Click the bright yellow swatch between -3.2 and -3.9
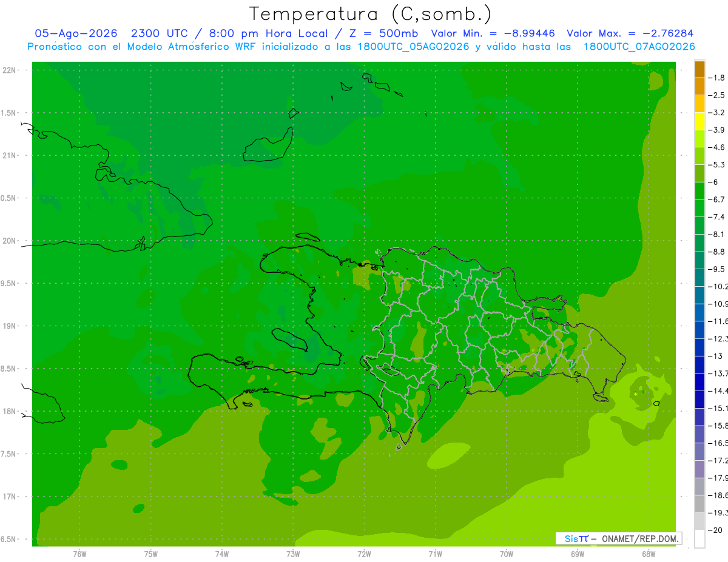 699,121
